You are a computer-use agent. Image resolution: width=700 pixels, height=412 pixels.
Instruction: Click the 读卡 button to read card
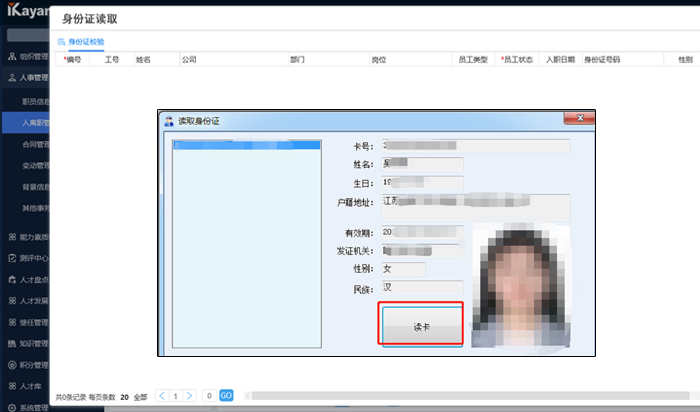(420, 325)
